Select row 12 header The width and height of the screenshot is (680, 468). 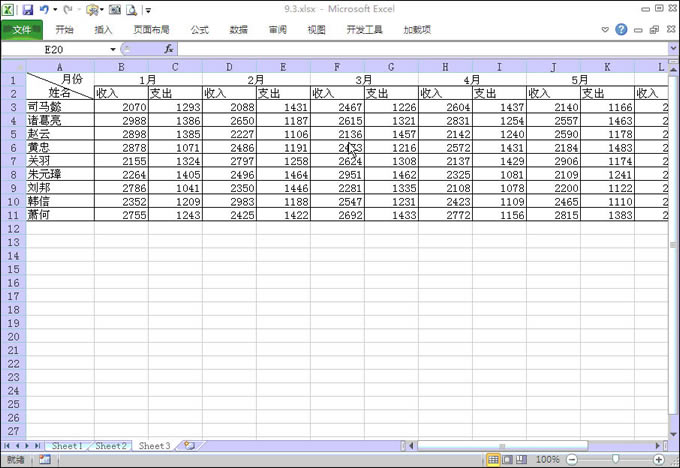13,229
